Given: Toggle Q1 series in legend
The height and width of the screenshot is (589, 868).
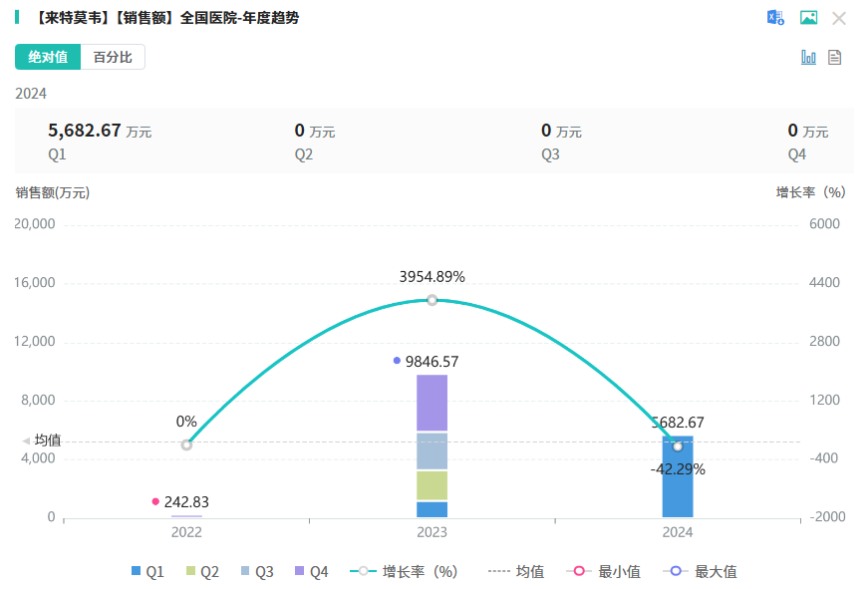Looking at the screenshot, I should [x=146, y=572].
